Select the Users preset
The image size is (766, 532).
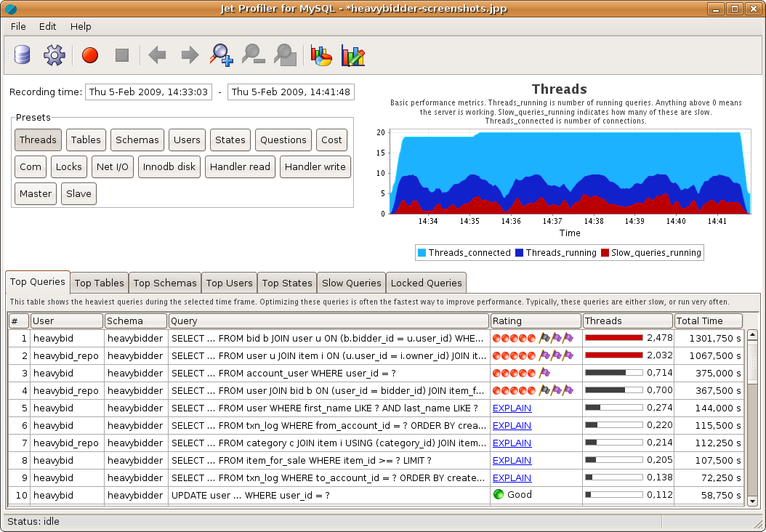pyautogui.click(x=187, y=140)
